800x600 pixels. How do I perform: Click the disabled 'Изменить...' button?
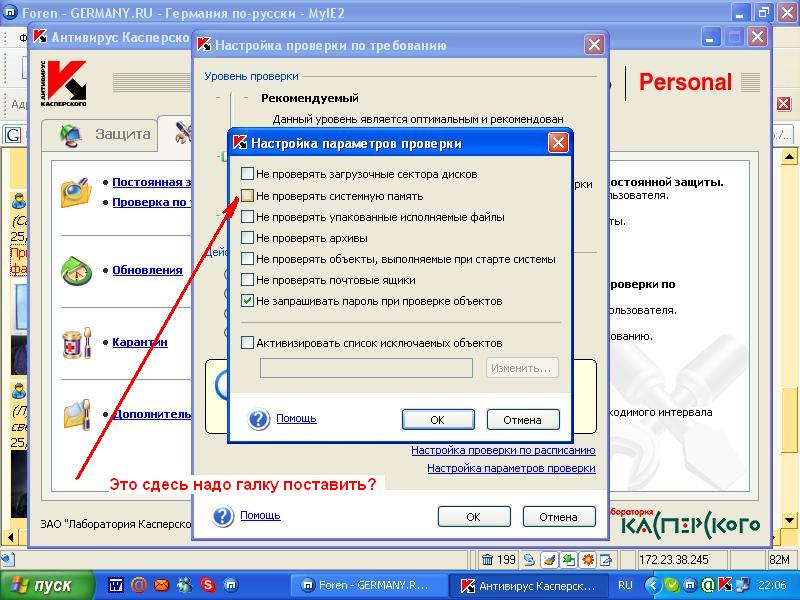[522, 368]
